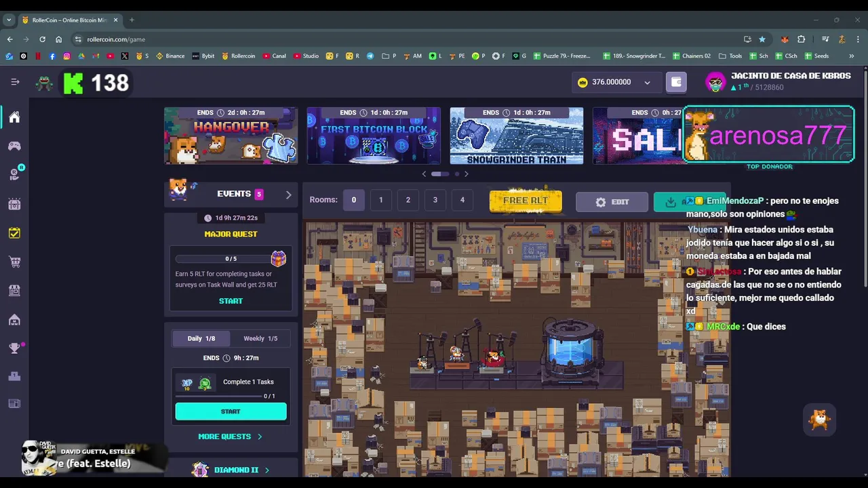Viewport: 868px width, 488px height.
Task: Expand the Events panel arrow
Action: (288, 195)
